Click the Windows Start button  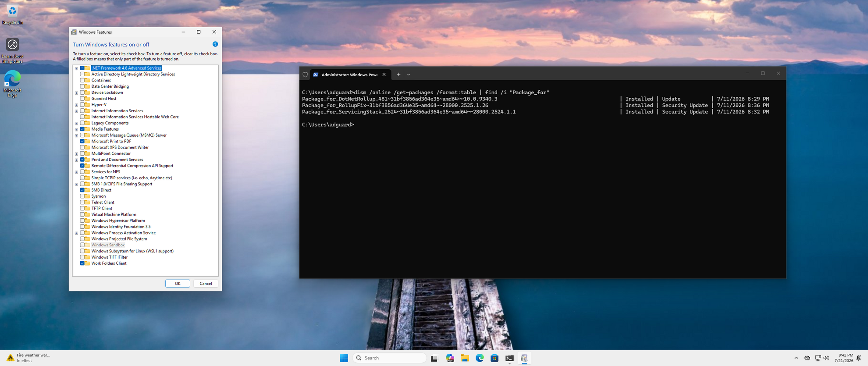(344, 358)
